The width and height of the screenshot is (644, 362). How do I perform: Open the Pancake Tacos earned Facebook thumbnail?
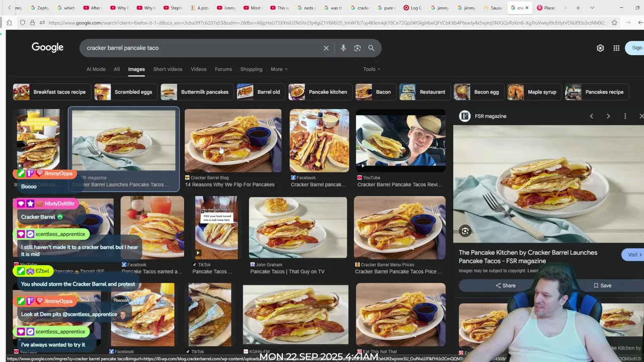(x=152, y=227)
